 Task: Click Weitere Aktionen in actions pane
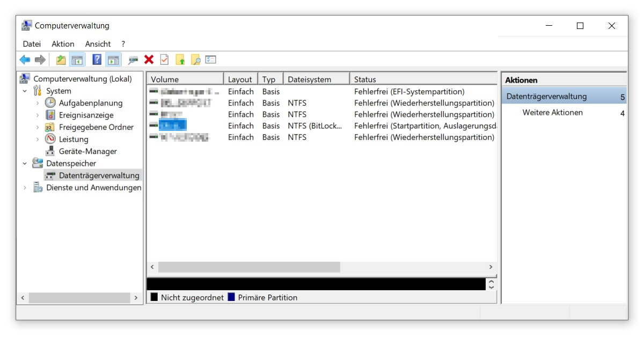point(552,113)
